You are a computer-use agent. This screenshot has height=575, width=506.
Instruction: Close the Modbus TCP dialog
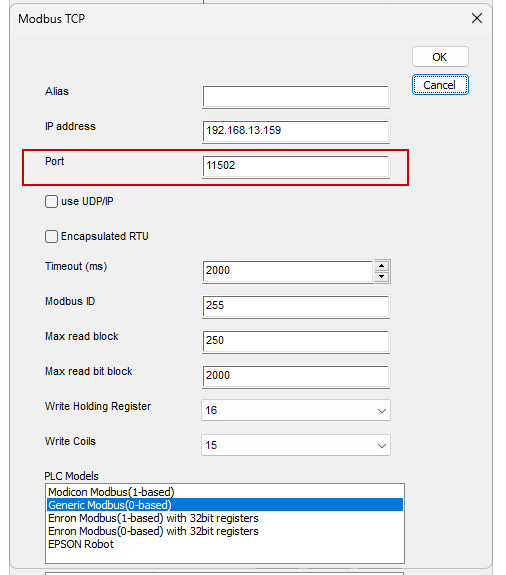[477, 18]
